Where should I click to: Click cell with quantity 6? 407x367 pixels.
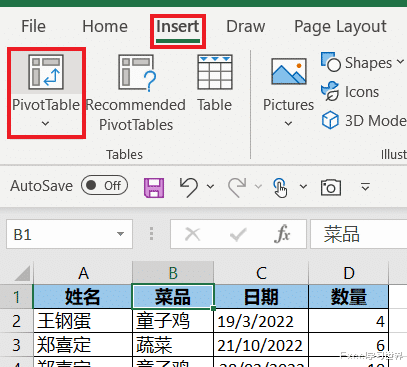click(349, 344)
